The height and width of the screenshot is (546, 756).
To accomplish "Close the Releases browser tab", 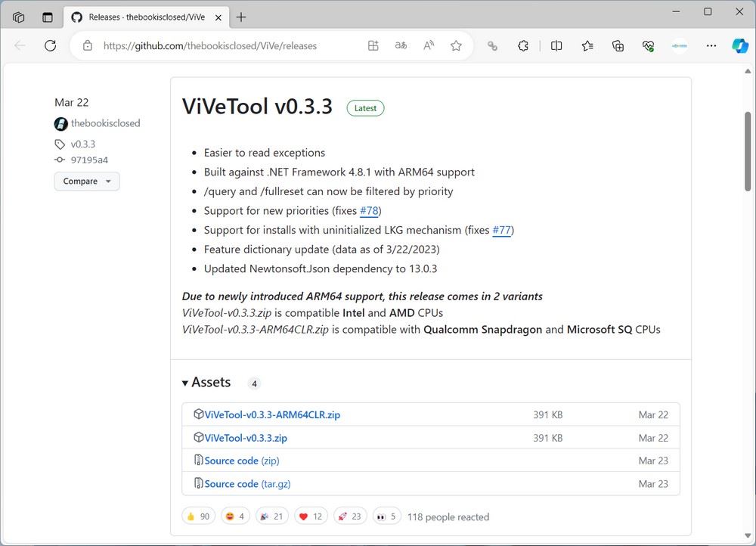I will click(x=218, y=17).
